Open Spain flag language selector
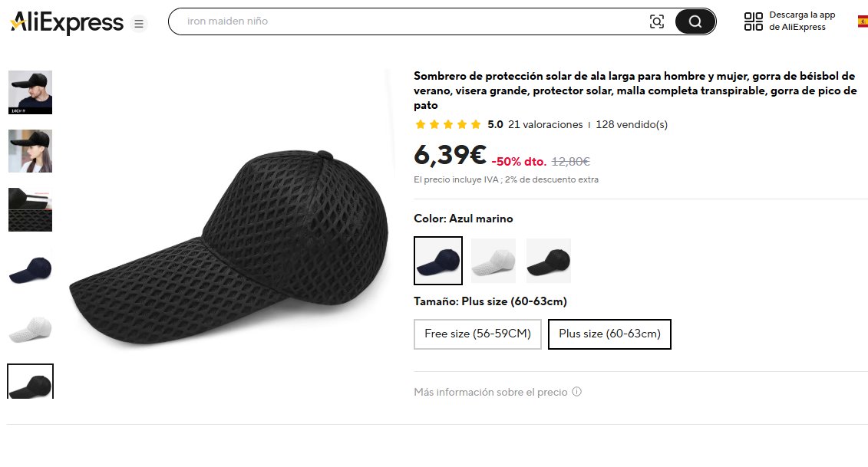868x467 pixels. (863, 21)
